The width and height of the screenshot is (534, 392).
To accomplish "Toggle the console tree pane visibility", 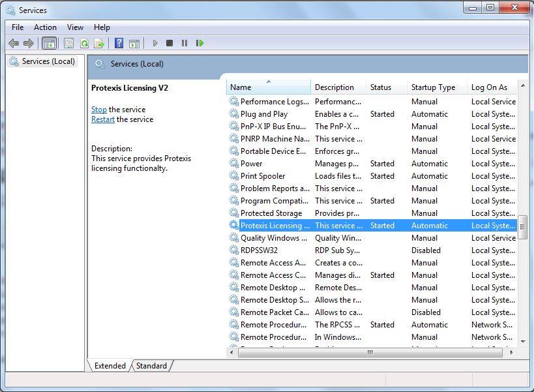I will click(49, 43).
